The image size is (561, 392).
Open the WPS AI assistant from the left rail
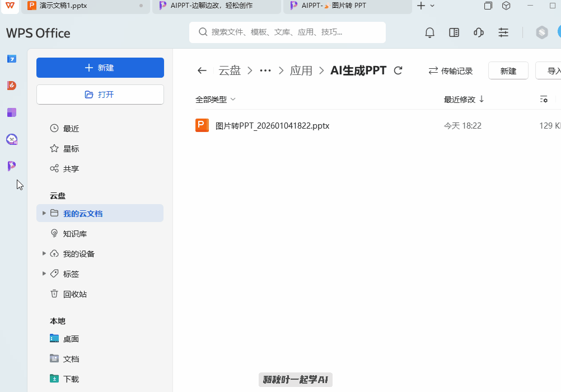11,139
